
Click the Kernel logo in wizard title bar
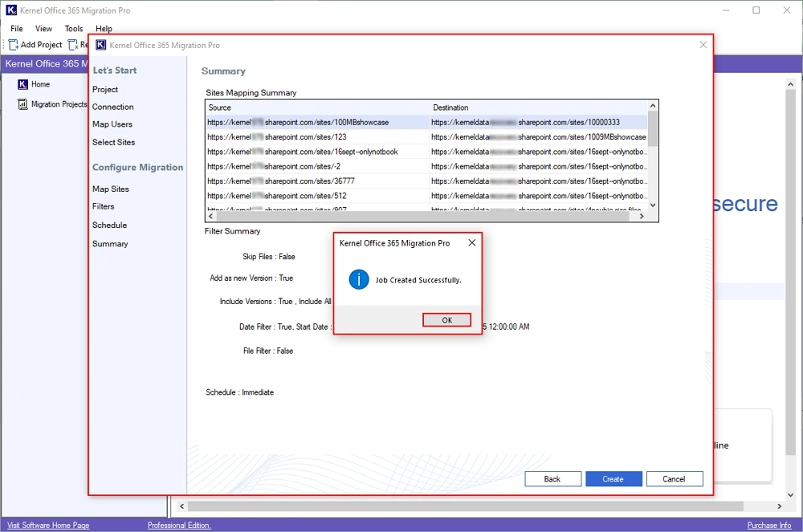click(x=101, y=46)
